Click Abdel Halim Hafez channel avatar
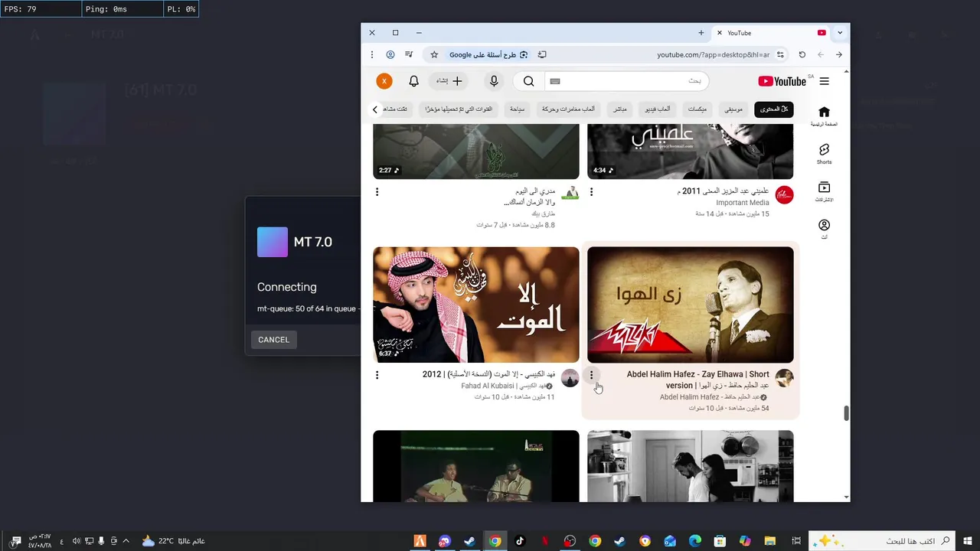The image size is (980, 551). pyautogui.click(x=784, y=378)
